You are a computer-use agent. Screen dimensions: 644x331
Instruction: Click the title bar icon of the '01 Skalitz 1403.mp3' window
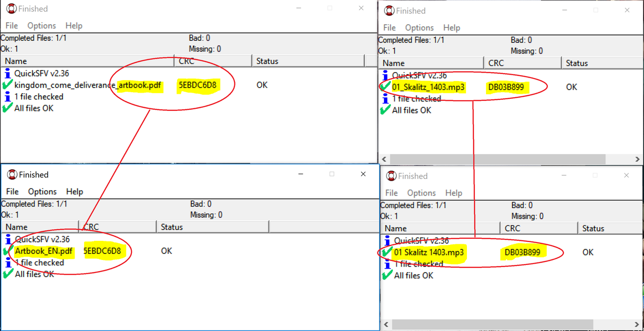391,176
